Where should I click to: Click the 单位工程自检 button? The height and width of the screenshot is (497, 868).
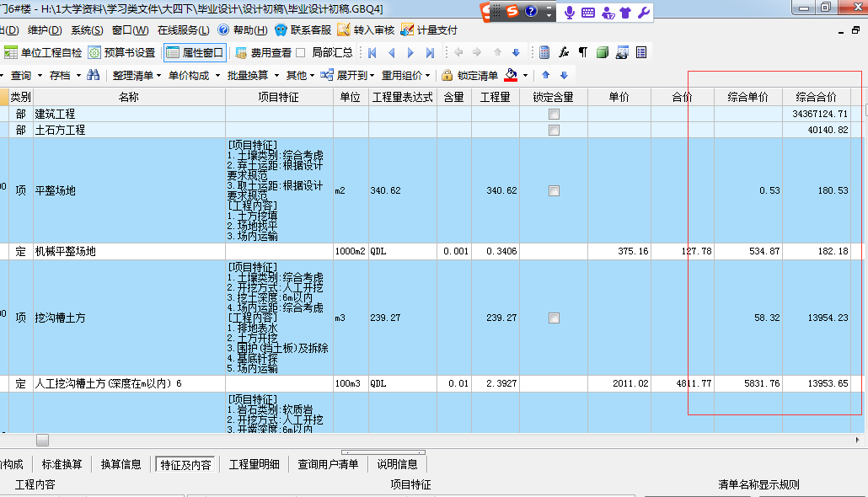43,52
